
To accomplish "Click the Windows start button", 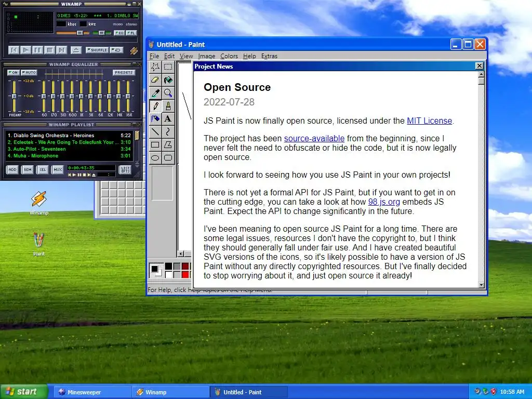I will click(x=24, y=392).
